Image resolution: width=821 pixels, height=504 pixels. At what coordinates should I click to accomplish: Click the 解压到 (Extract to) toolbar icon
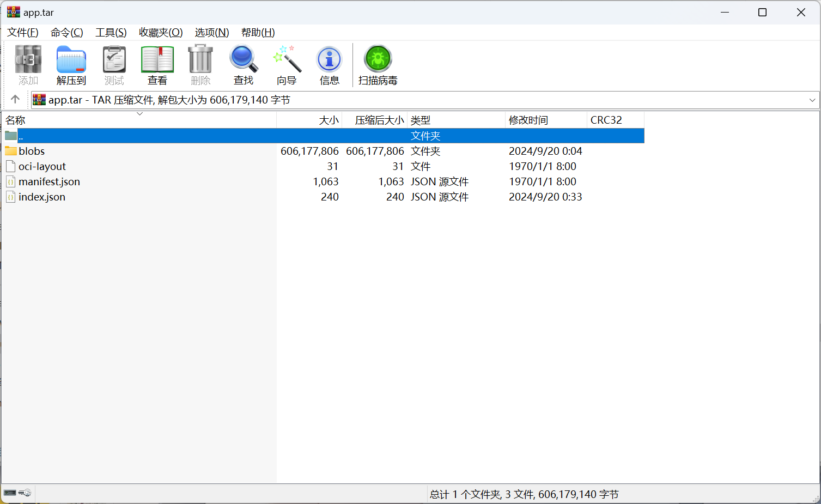click(x=71, y=65)
